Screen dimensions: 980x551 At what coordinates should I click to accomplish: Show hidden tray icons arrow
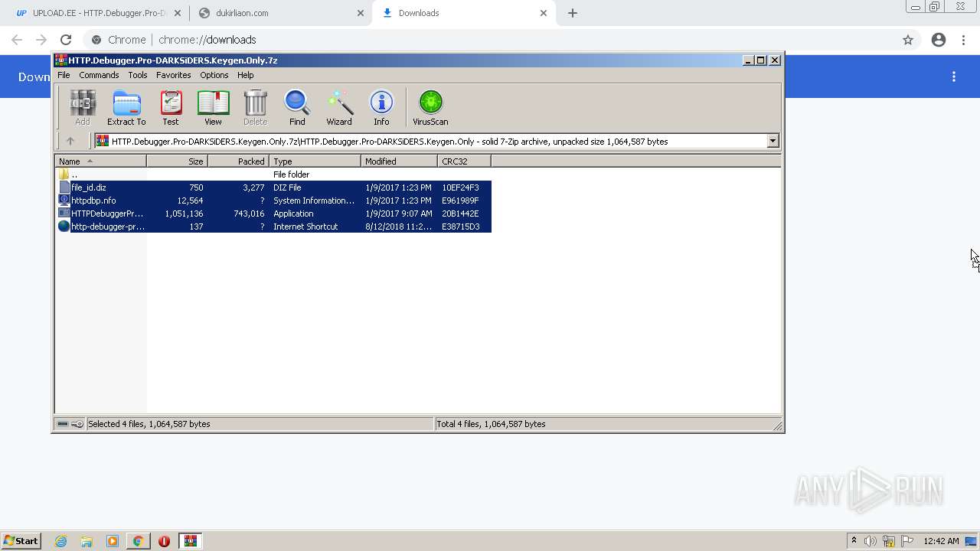pyautogui.click(x=854, y=540)
